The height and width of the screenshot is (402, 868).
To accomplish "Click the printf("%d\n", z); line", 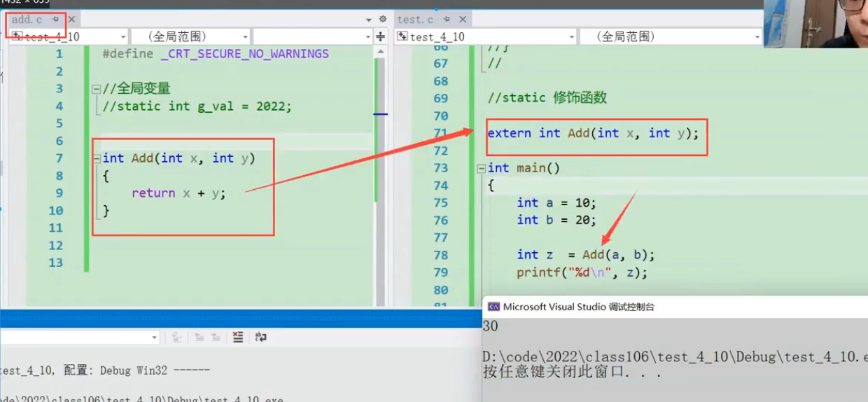I will (x=582, y=273).
